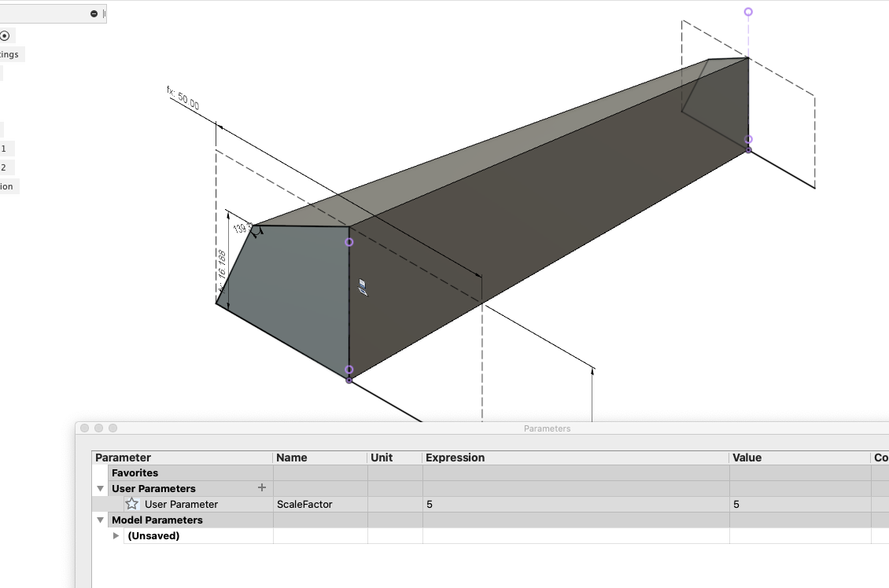Screen dimensions: 889x588
Task: Click the User Parameters group label
Action: point(153,488)
